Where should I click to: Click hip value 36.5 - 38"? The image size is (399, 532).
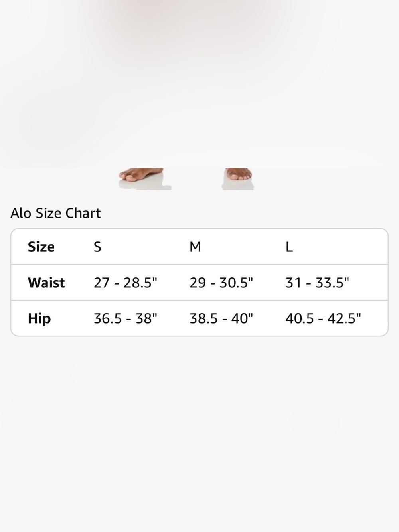tap(125, 318)
